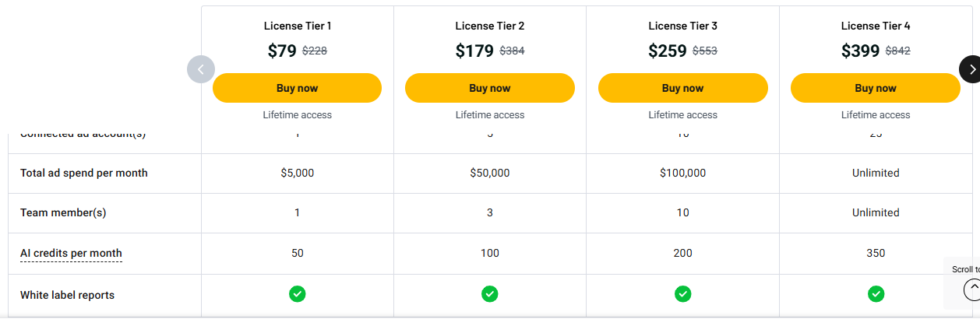Click the $399 Tier 4 price
The height and width of the screenshot is (326, 980).
(x=860, y=51)
